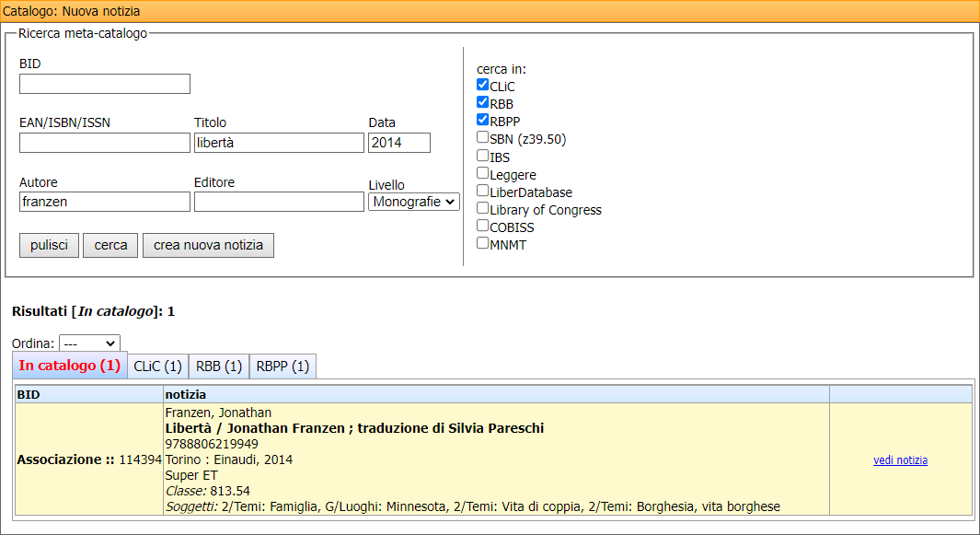The width and height of the screenshot is (980, 535).
Task: Open the RBB (1) results tab
Action: pos(218,366)
